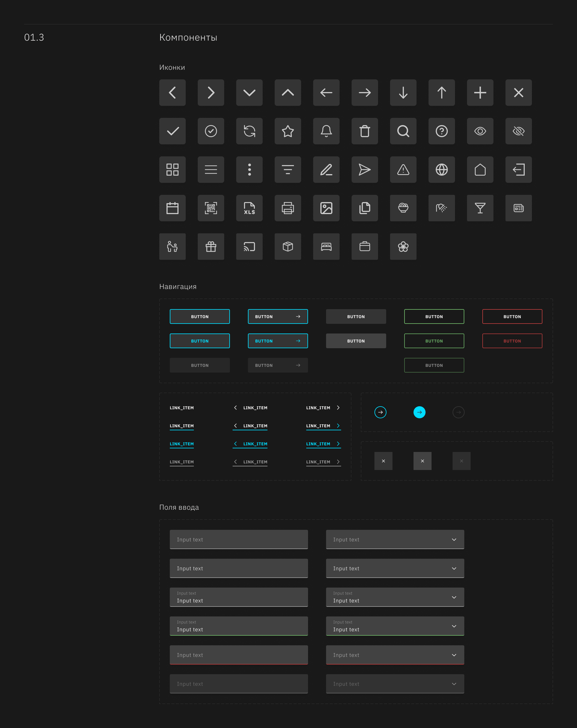Click the globe language icon
The image size is (577, 728).
pos(442,170)
